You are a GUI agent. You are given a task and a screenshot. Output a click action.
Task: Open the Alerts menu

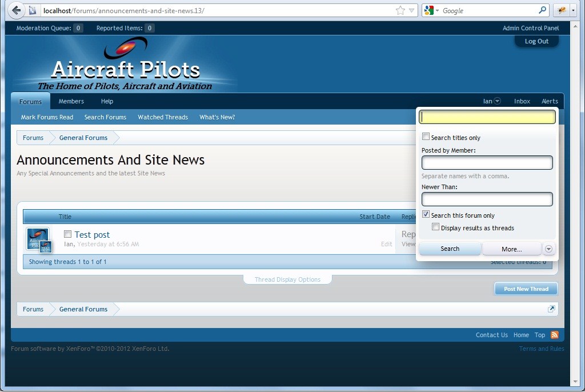[x=550, y=101]
